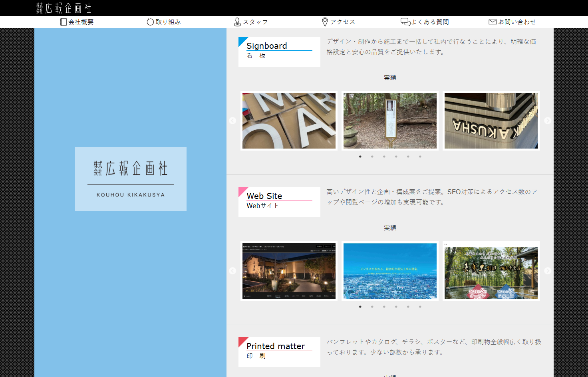The image size is (588, 377).
Task: Select sixth pagination dot in Signboard carousel
Action: tap(420, 157)
